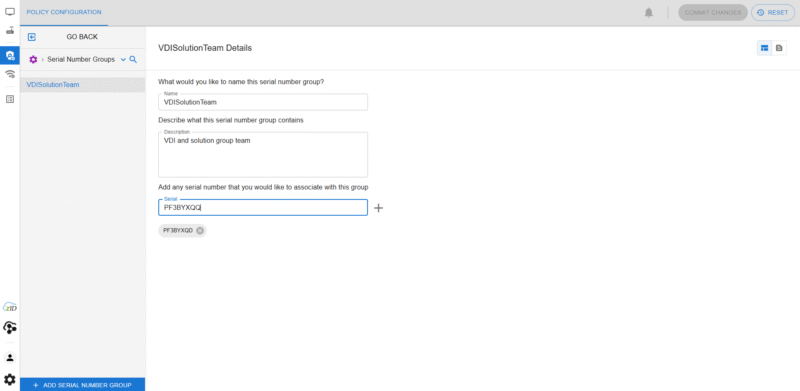
Task: Search serial number groups with magnifier icon
Action: tap(133, 60)
